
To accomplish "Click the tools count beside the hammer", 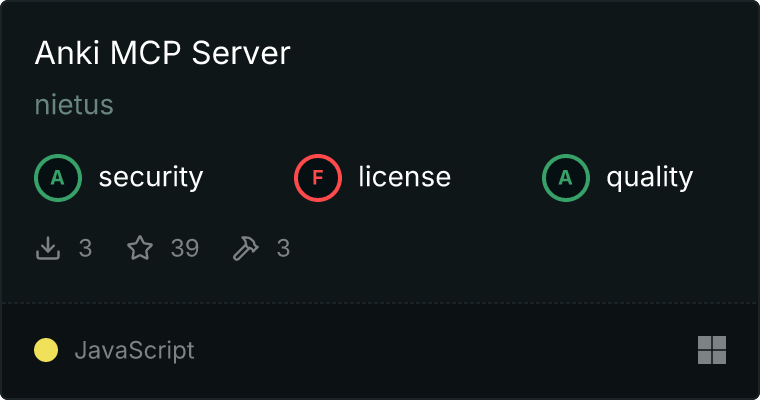I will point(283,248).
